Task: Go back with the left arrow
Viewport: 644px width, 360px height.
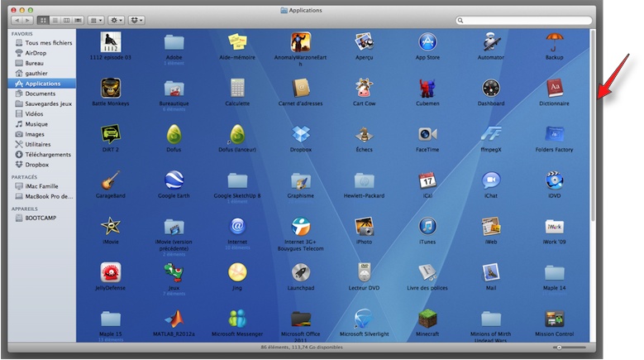Action: tap(17, 20)
